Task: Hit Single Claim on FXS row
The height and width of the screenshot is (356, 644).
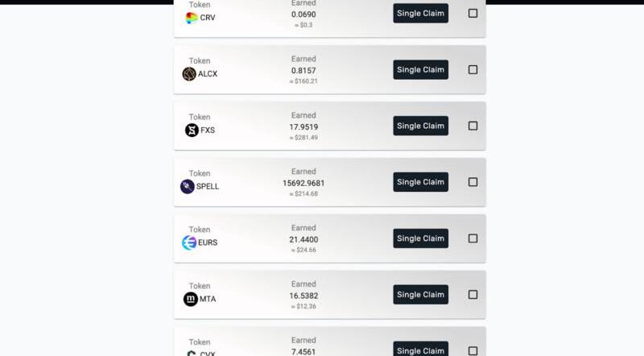Action: (420, 126)
